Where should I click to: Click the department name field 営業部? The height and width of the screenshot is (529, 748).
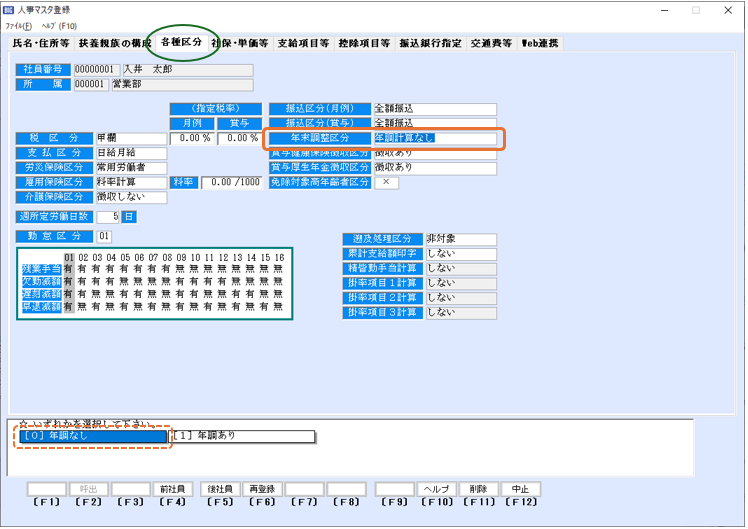(x=182, y=85)
